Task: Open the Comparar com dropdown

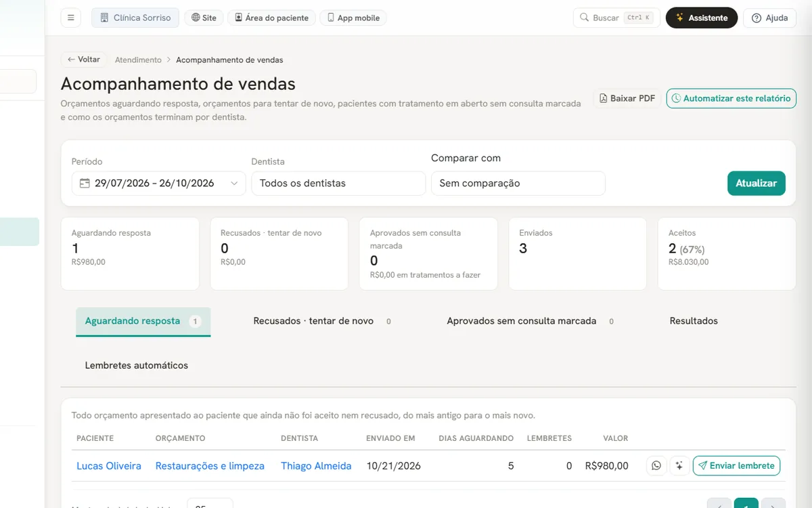Action: pyautogui.click(x=518, y=183)
